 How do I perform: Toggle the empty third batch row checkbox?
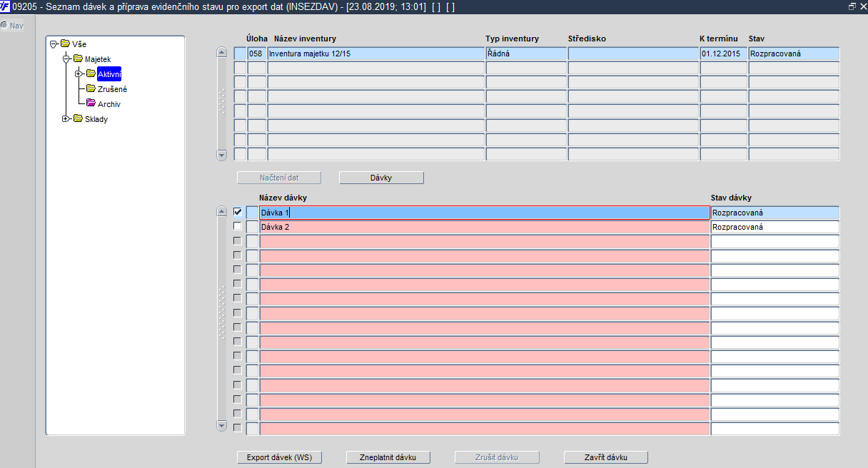click(x=238, y=240)
